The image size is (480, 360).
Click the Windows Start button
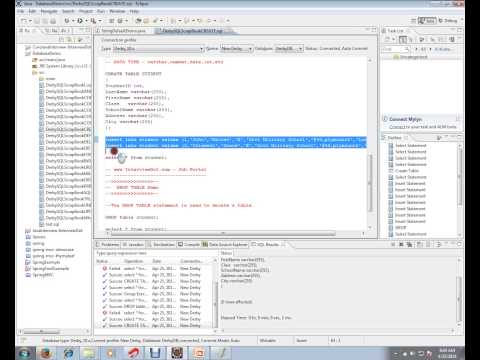[25, 353]
